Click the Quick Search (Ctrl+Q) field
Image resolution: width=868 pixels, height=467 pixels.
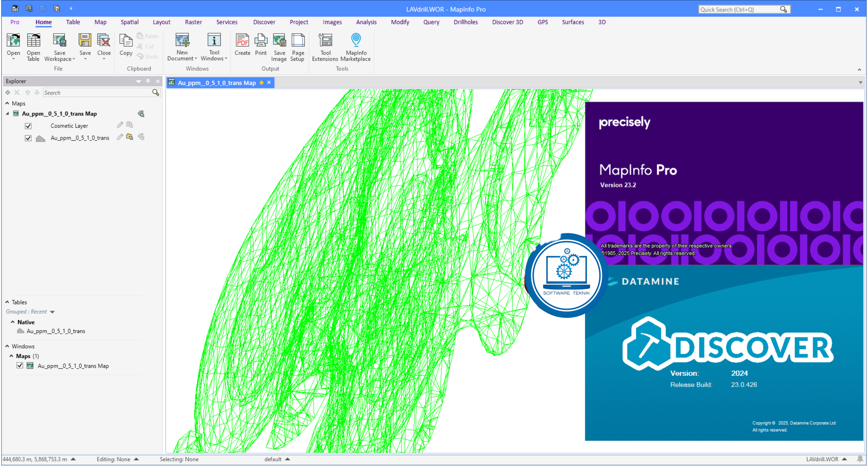[x=739, y=9]
